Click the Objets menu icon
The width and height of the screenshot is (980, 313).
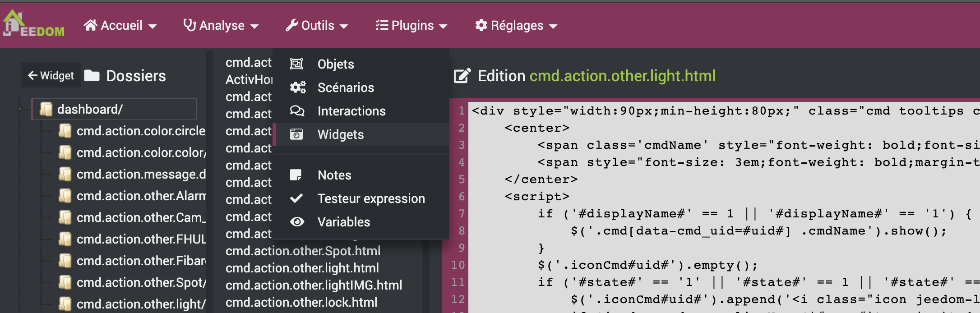[296, 64]
